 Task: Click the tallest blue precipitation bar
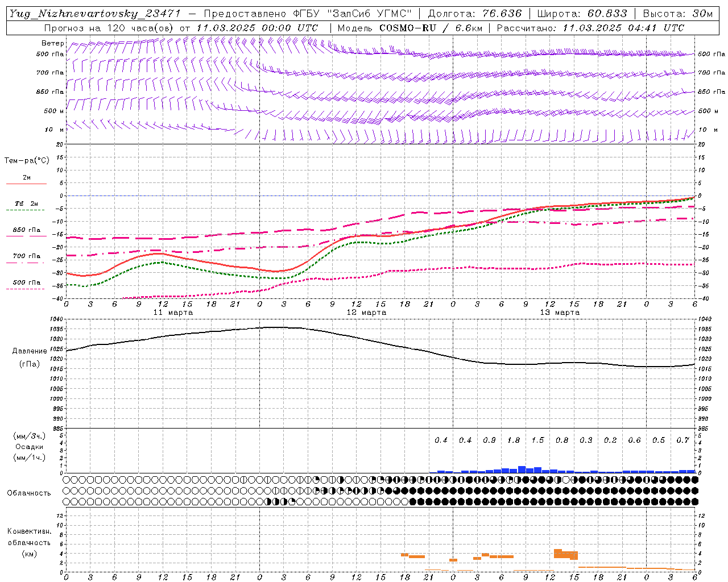tap(522, 469)
